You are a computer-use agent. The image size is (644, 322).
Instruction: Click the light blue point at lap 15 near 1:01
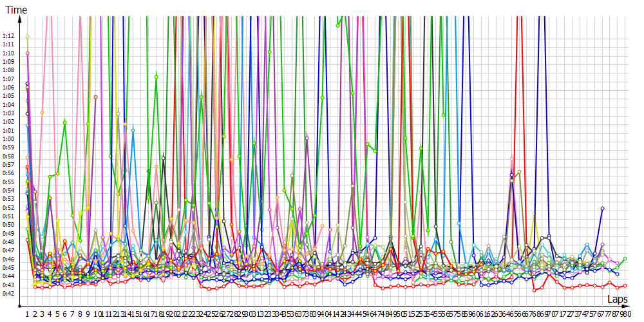click(133, 131)
